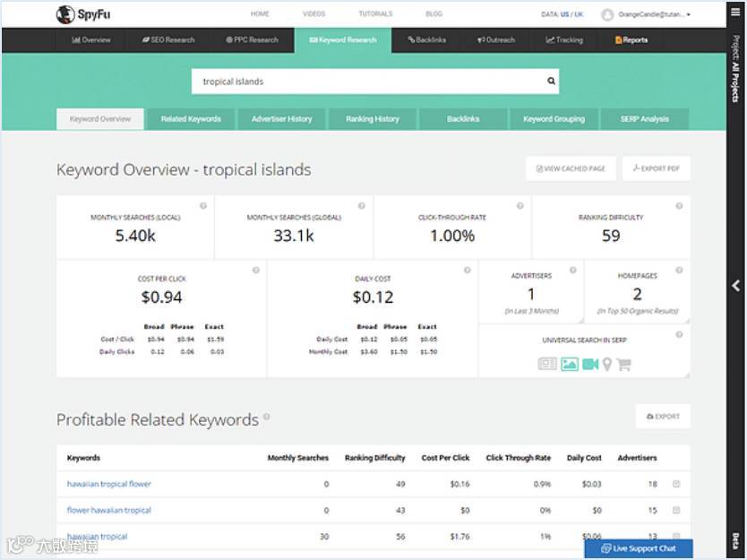Click info icon on Advertisers card

click(573, 271)
